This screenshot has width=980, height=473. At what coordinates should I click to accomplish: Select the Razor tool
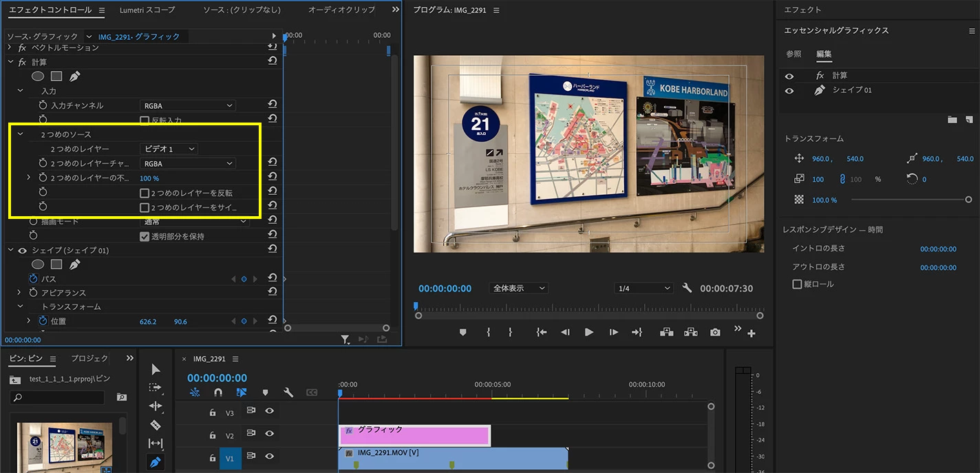pyautogui.click(x=156, y=425)
